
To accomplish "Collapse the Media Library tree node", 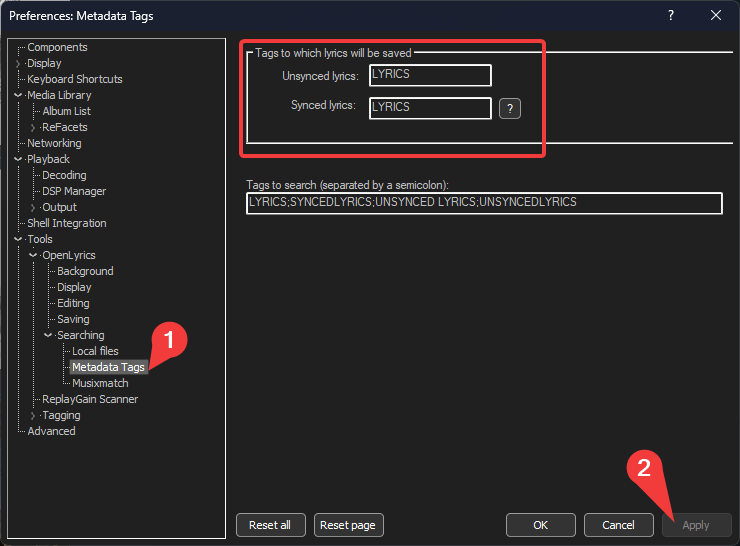I will pos(18,96).
